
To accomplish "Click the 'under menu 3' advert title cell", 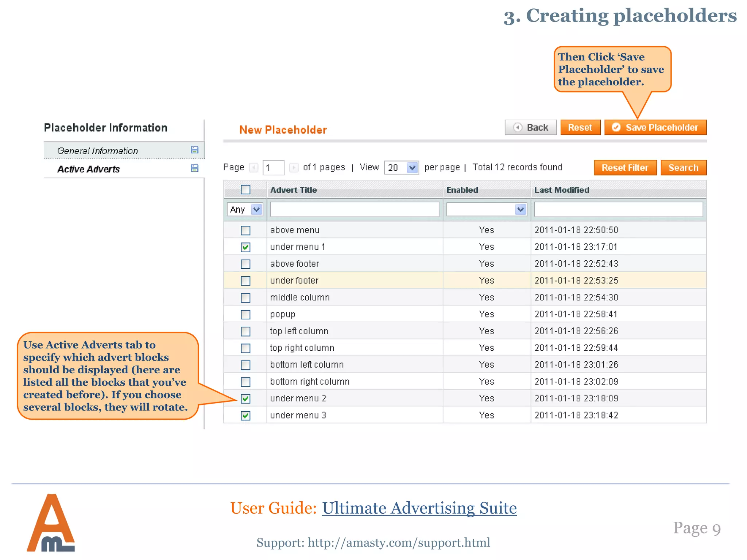I will coord(355,415).
